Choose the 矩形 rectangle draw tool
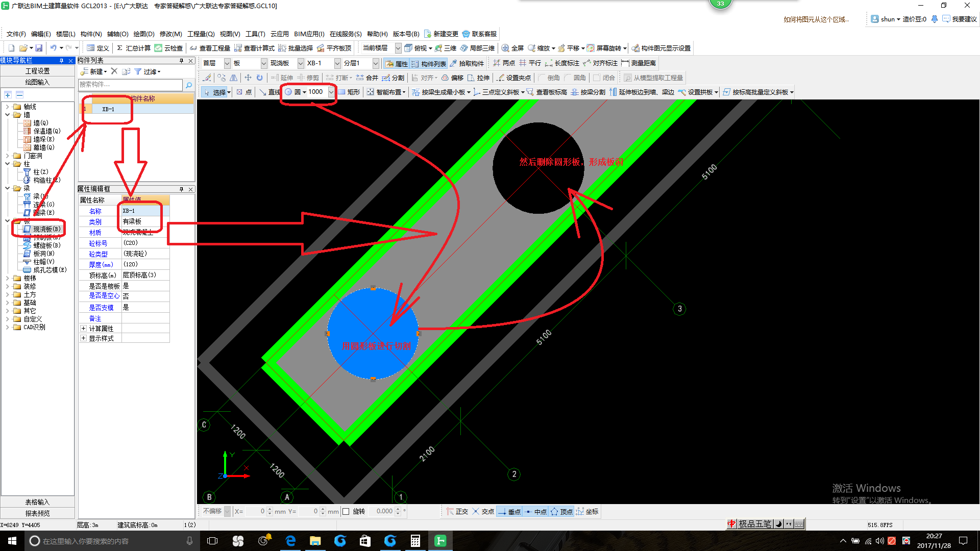 [349, 92]
